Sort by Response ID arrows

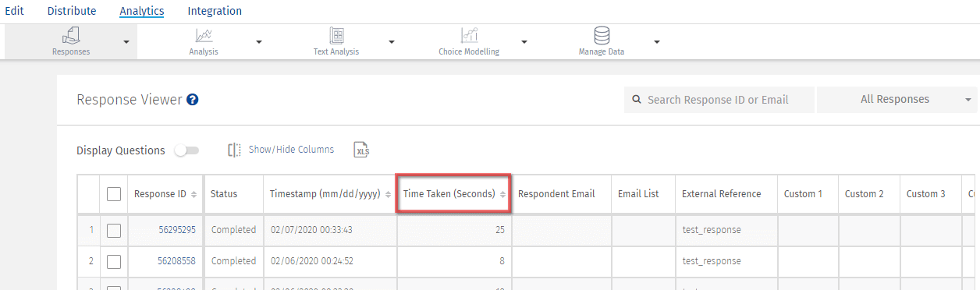pyautogui.click(x=194, y=194)
